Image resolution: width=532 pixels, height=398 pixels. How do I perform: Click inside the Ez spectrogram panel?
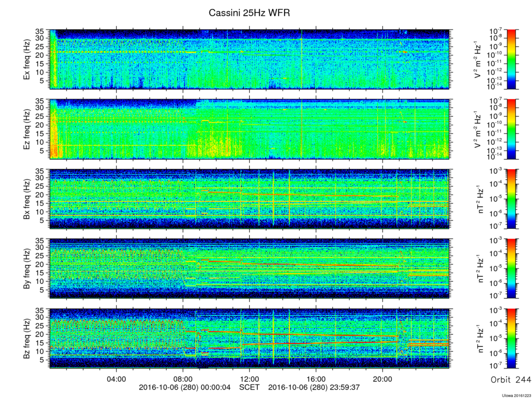pos(250,129)
